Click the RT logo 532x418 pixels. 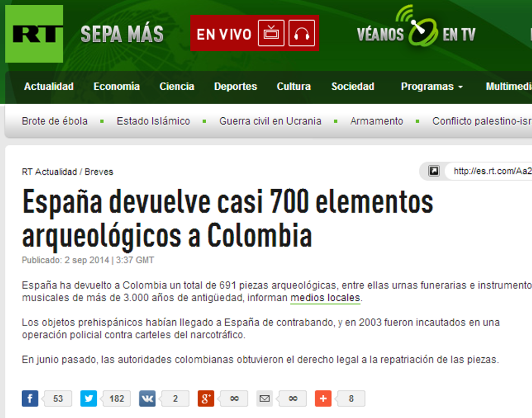(x=34, y=34)
